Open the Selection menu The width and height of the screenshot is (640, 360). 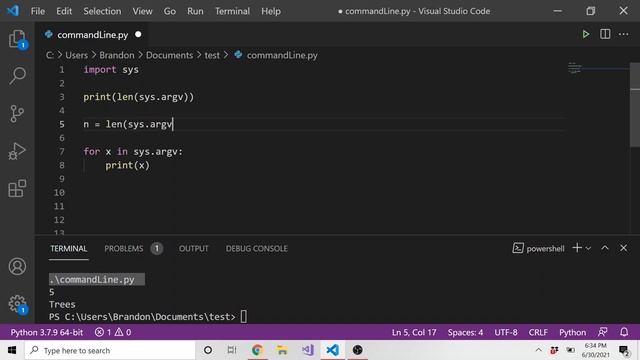tap(102, 11)
